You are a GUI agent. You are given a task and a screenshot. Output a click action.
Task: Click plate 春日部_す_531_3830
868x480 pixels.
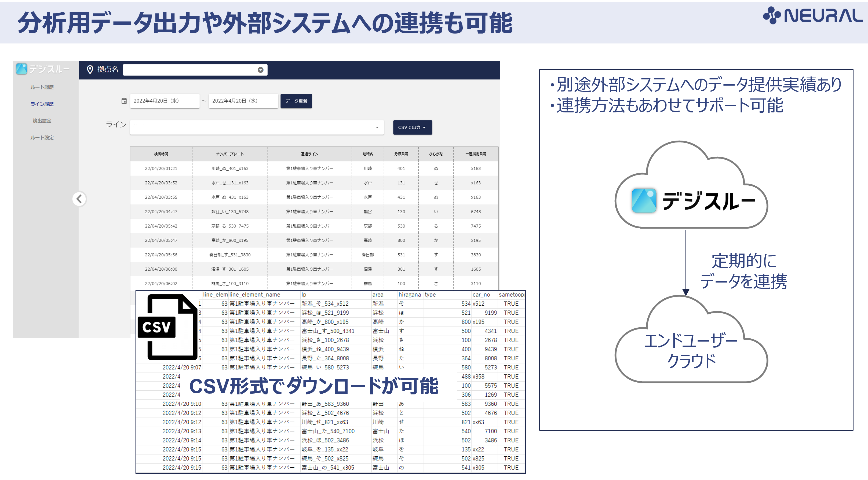pos(230,255)
